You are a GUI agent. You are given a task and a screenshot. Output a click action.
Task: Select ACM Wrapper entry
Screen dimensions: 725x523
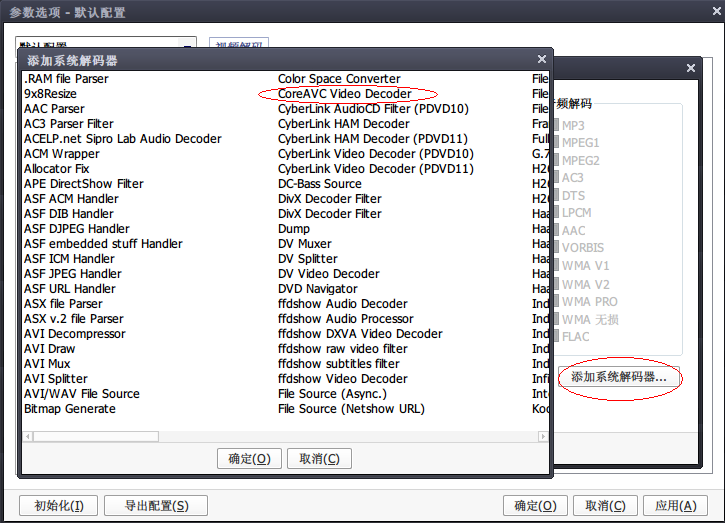pos(61,154)
